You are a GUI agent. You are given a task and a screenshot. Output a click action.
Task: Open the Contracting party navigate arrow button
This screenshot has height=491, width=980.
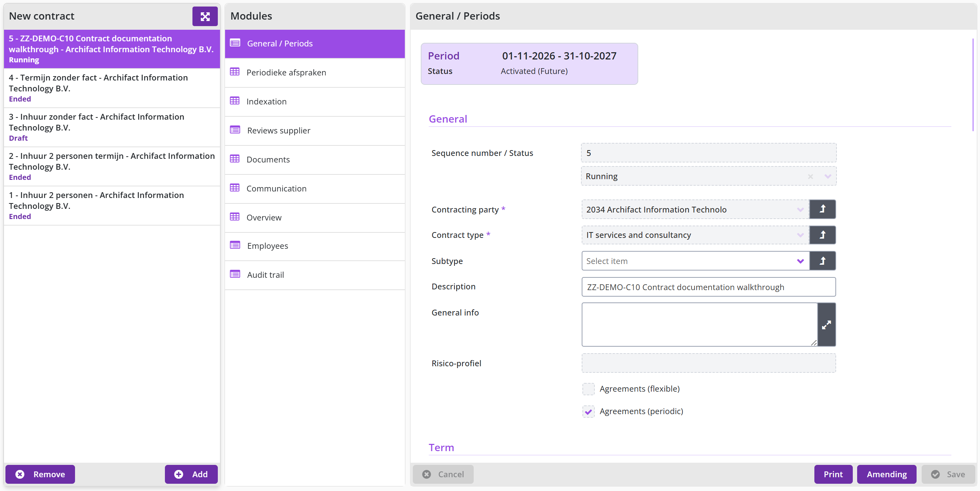point(822,209)
